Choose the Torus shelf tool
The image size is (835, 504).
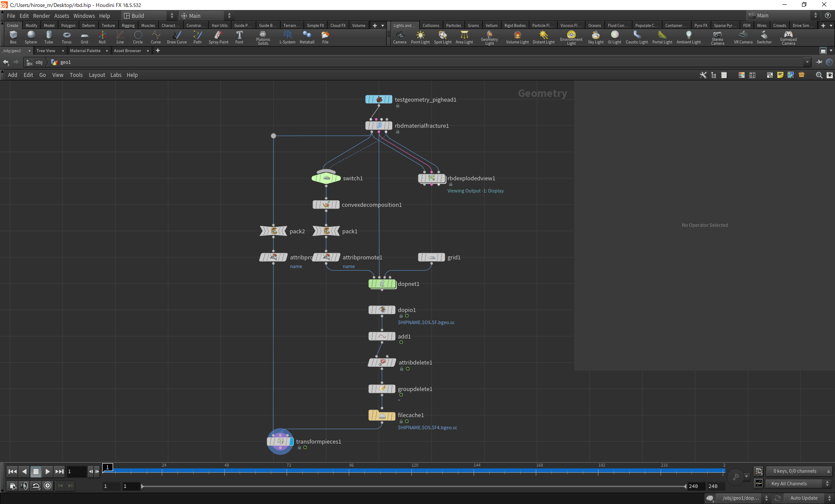[x=67, y=37]
